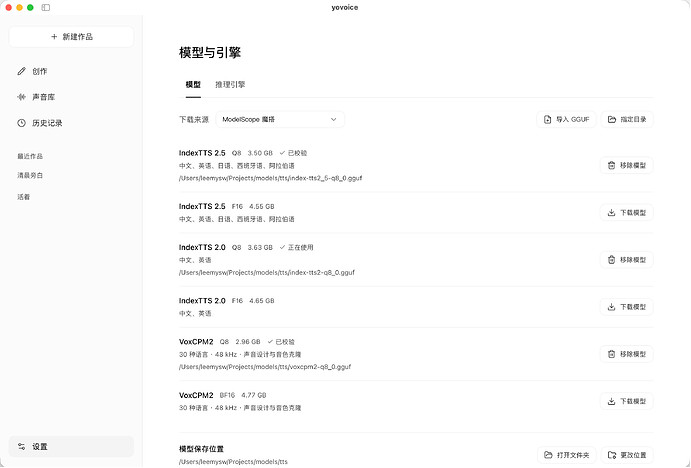Click the 模型与引擎 page title
The image size is (691, 468).
[210, 52]
